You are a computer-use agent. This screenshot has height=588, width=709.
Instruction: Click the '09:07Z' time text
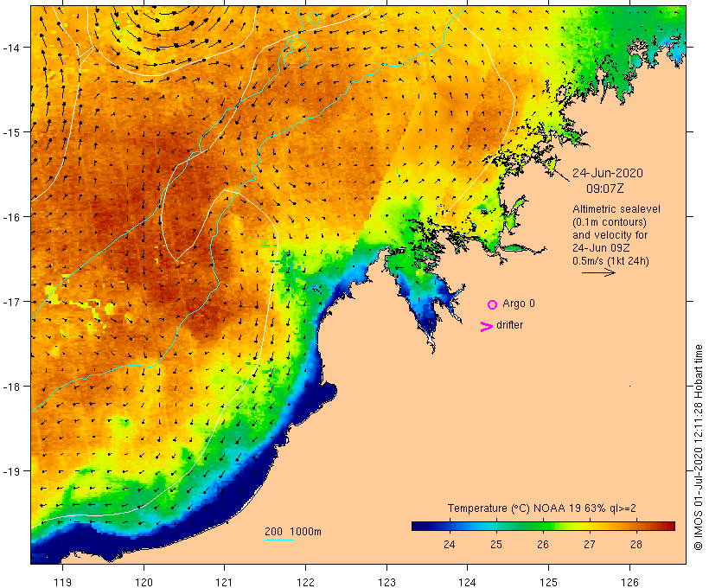(604, 189)
